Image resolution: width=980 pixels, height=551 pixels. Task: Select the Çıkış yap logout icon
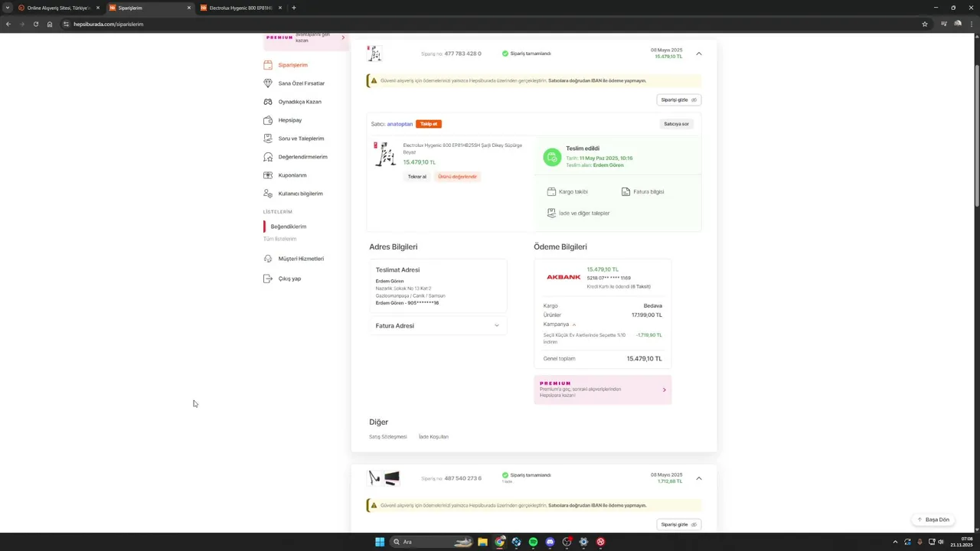pyautogui.click(x=268, y=279)
